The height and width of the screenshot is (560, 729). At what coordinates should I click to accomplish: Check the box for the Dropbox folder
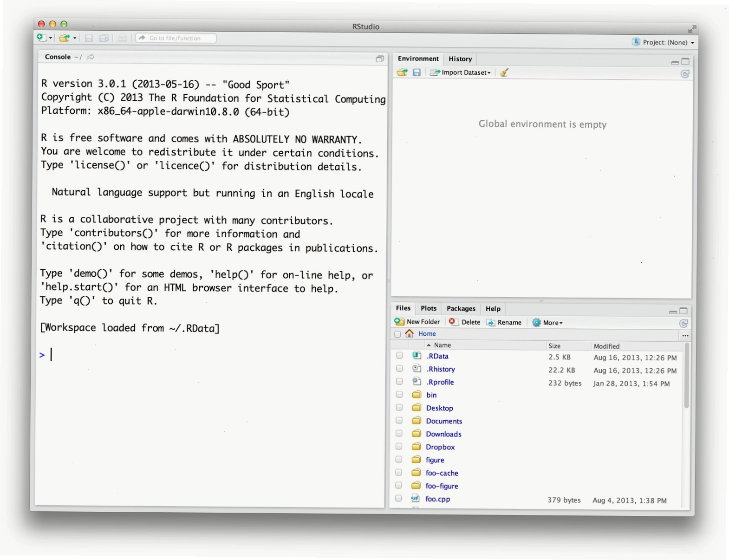[x=399, y=447]
